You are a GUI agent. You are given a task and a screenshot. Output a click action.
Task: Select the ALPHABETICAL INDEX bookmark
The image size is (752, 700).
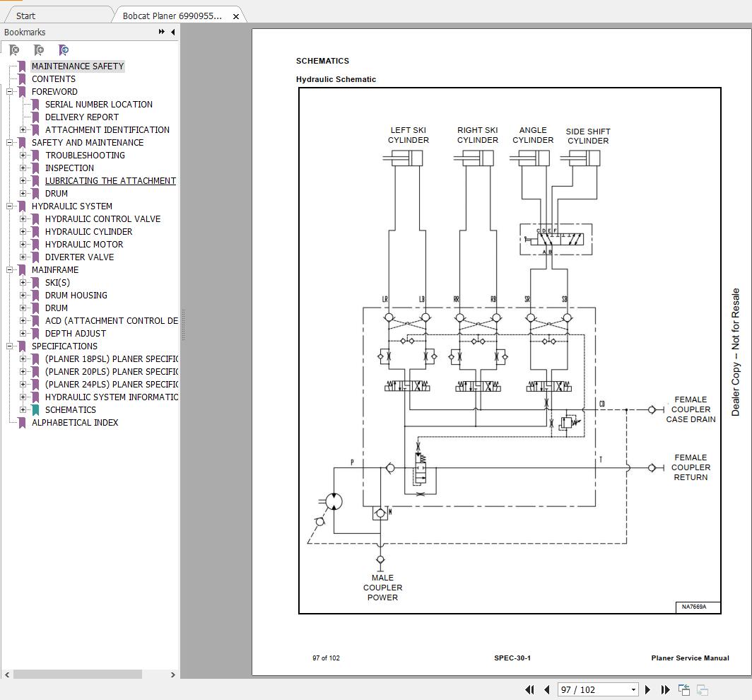pyautogui.click(x=75, y=423)
